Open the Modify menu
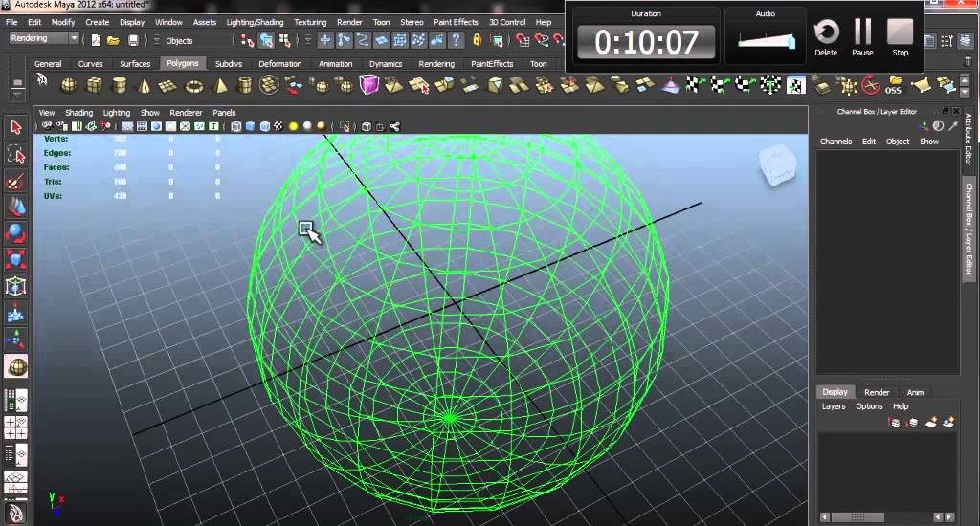 point(63,22)
